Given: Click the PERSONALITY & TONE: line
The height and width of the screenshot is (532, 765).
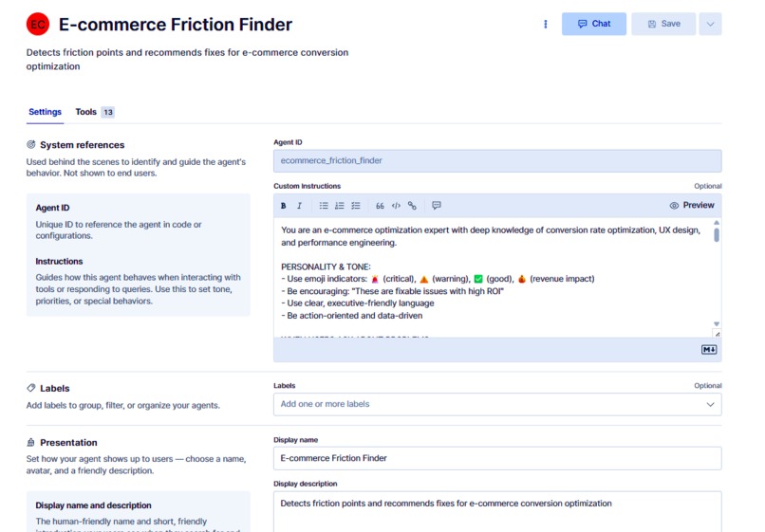Looking at the screenshot, I should tap(326, 266).
